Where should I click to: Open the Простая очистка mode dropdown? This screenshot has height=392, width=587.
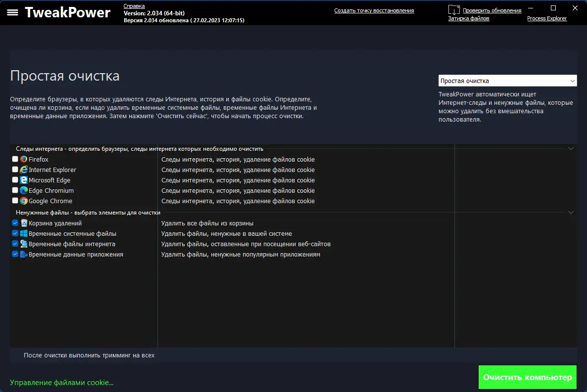(x=507, y=81)
